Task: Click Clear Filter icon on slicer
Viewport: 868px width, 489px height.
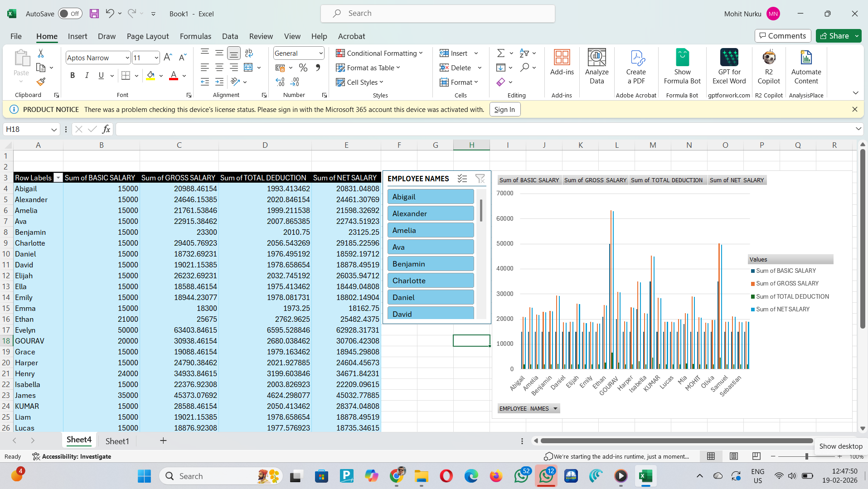Action: [x=480, y=179]
